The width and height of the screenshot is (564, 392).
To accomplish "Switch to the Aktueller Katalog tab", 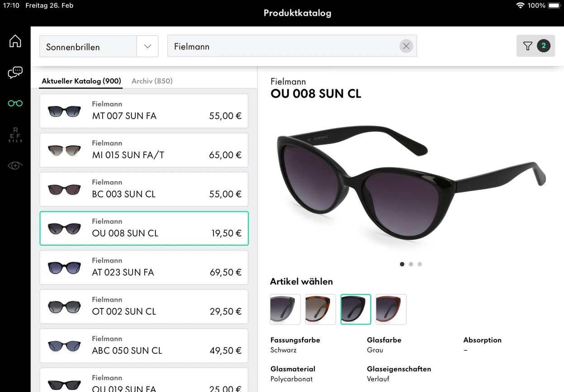I will point(81,81).
